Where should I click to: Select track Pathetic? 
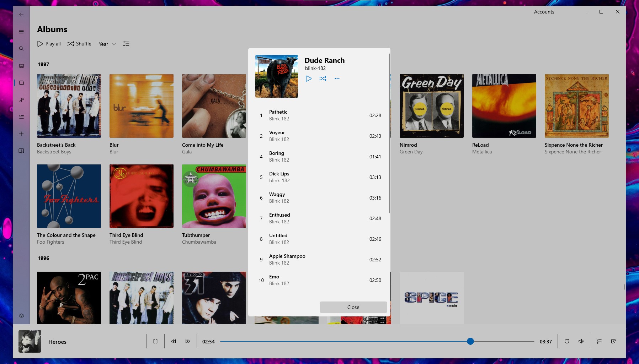320,115
